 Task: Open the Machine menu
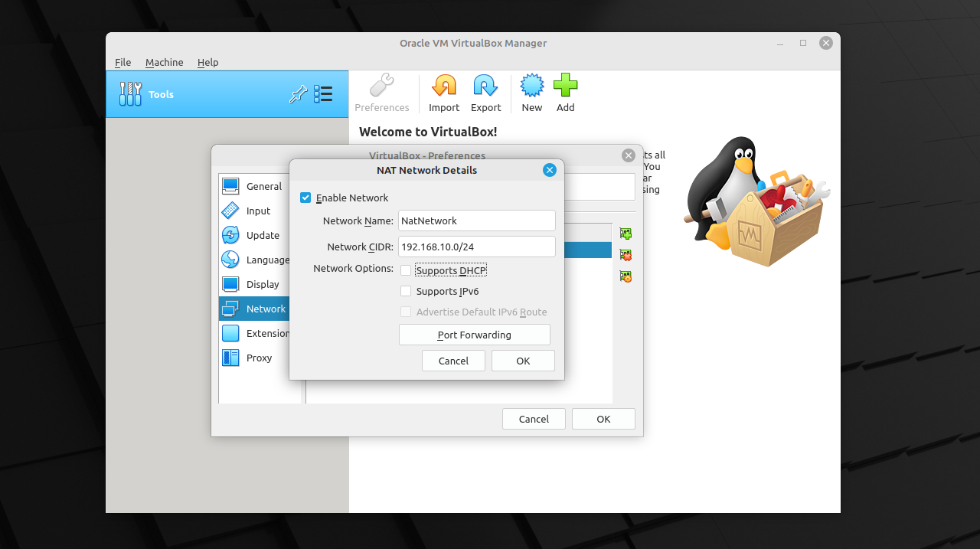click(x=164, y=62)
